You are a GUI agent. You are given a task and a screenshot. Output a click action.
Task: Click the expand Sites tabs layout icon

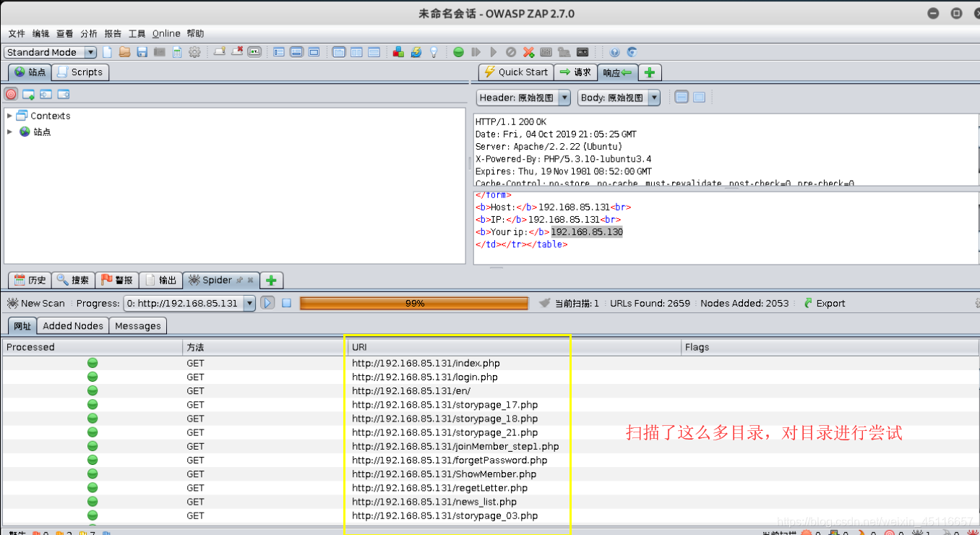[x=279, y=52]
